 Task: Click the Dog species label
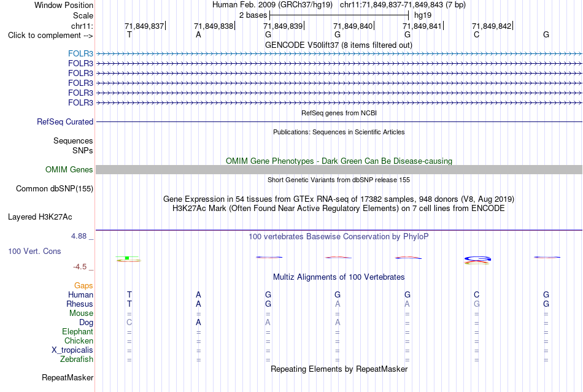86,323
